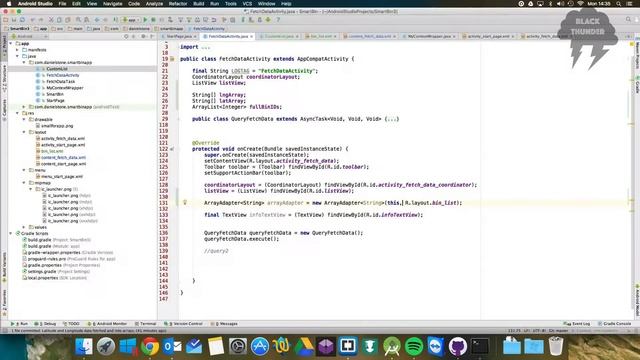Click the override gutter marker on line 122
640x360 pixels.
coord(172,149)
